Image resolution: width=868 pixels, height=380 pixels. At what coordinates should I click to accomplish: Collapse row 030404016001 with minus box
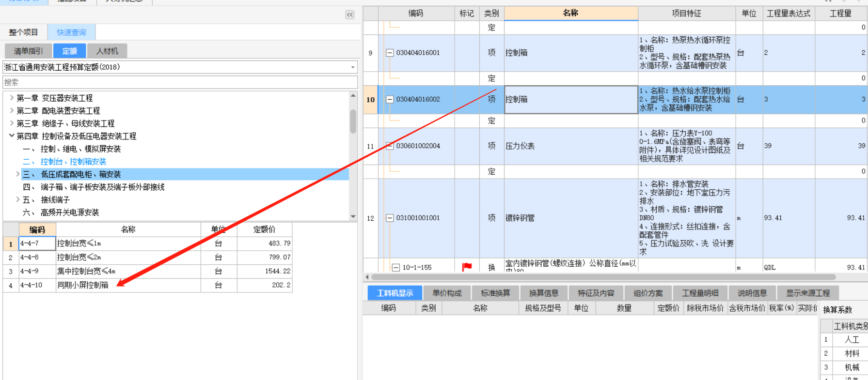pyautogui.click(x=390, y=53)
